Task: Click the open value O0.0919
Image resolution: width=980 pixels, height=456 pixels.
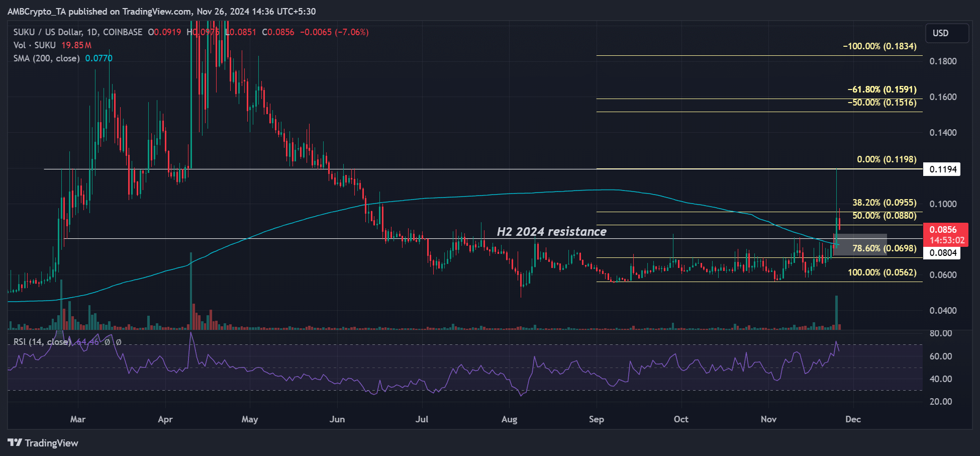Action: click(164, 32)
